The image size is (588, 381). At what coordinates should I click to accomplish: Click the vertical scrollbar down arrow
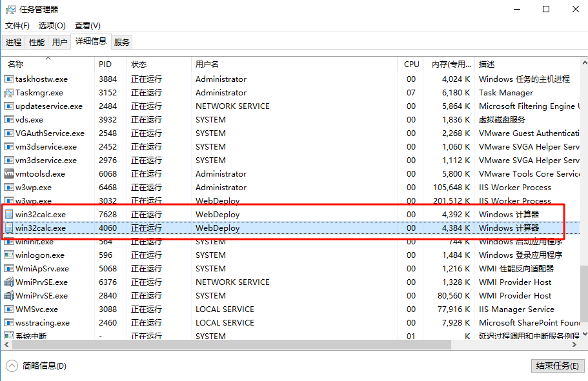coord(583,334)
